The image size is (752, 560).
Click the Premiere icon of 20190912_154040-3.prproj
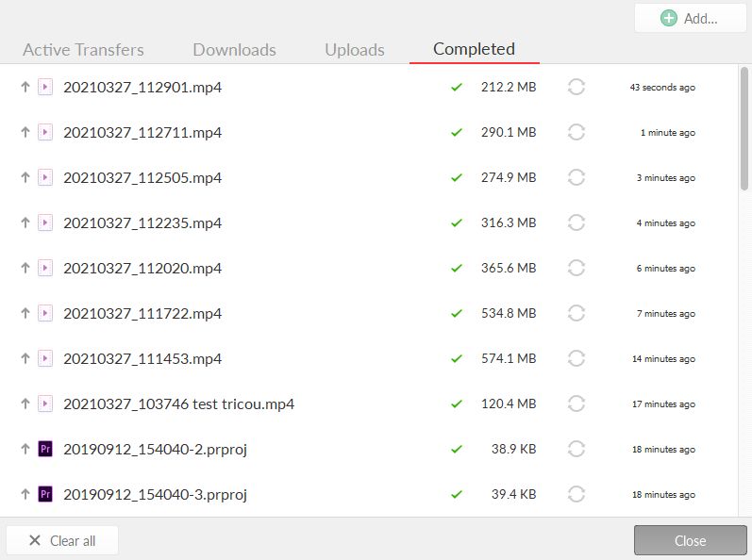tap(44, 495)
